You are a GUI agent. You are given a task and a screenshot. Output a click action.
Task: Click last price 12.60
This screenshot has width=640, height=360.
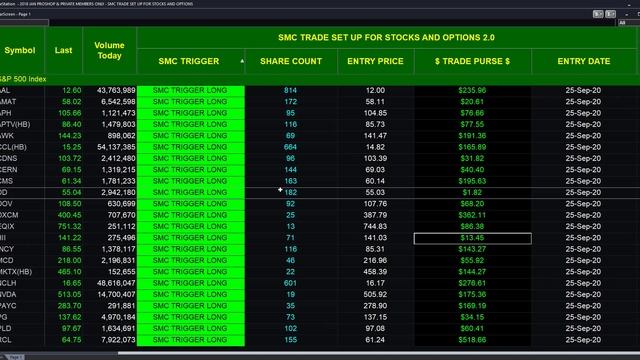coord(72,90)
